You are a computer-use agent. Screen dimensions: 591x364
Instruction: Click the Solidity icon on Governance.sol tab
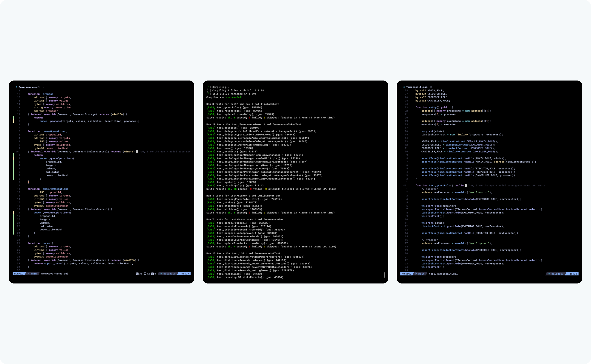tap(16, 87)
